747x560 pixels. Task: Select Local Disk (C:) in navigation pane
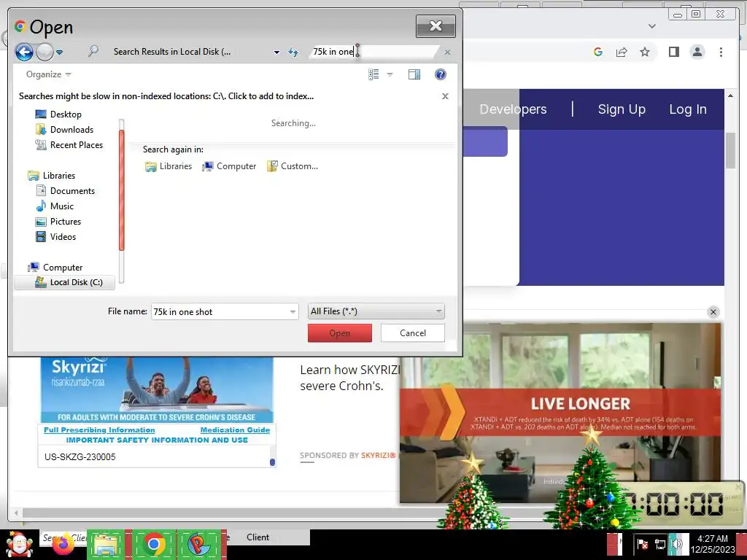click(65, 282)
